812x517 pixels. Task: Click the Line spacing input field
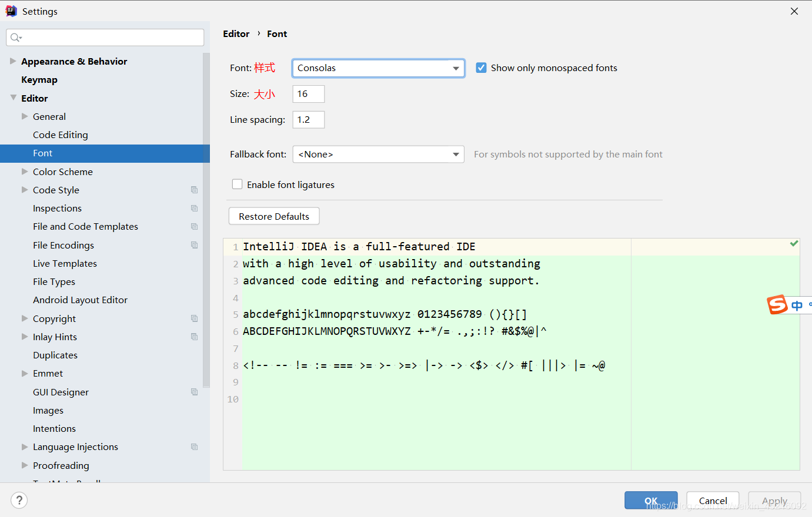[x=309, y=120]
